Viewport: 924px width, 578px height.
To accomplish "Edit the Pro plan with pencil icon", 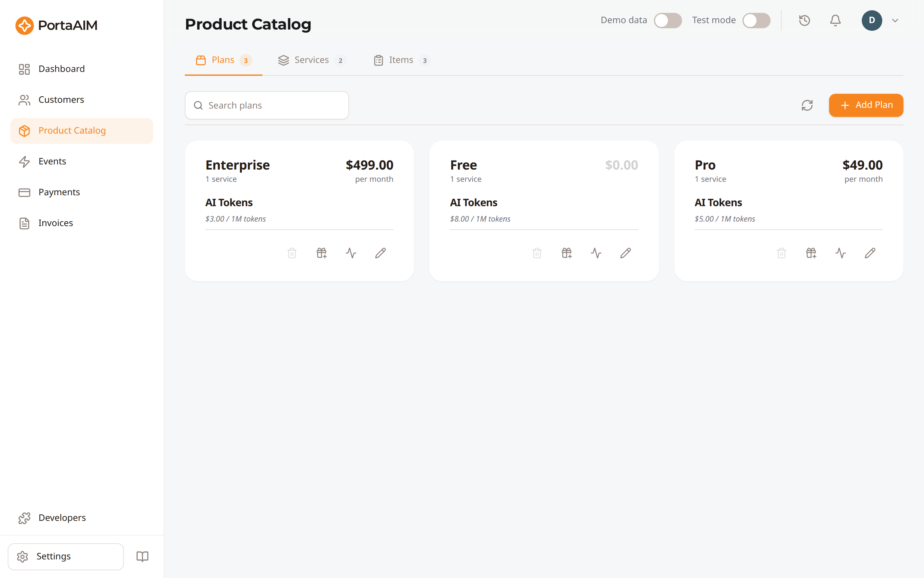I will 870,253.
